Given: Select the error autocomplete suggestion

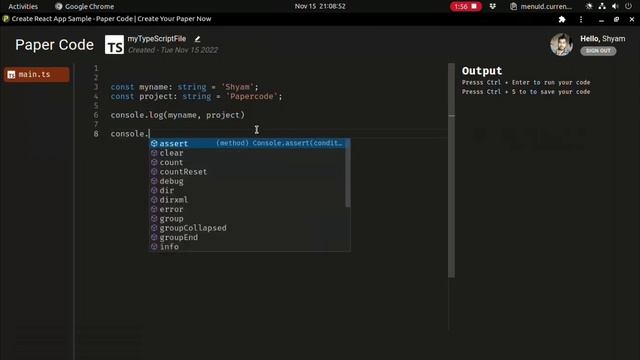Looking at the screenshot, I should [x=247, y=209].
